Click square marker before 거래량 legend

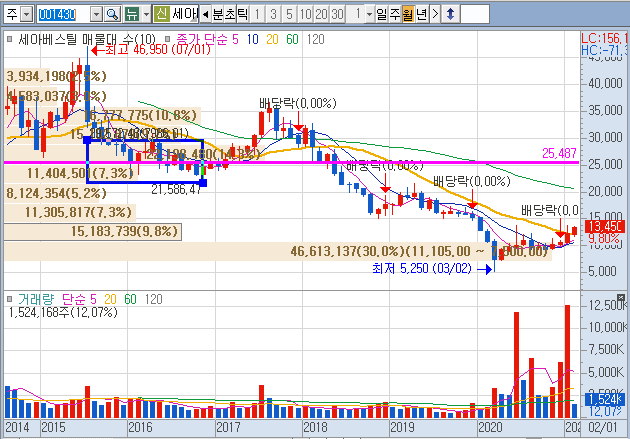pos(10,299)
